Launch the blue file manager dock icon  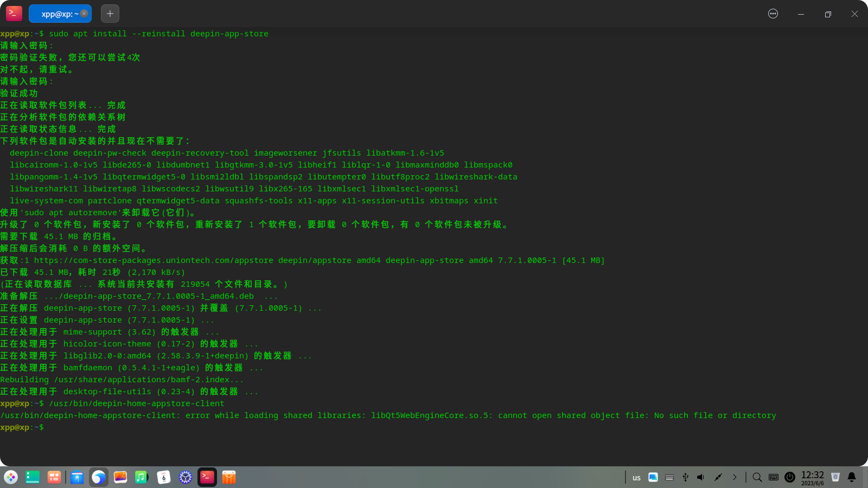[x=77, y=477]
